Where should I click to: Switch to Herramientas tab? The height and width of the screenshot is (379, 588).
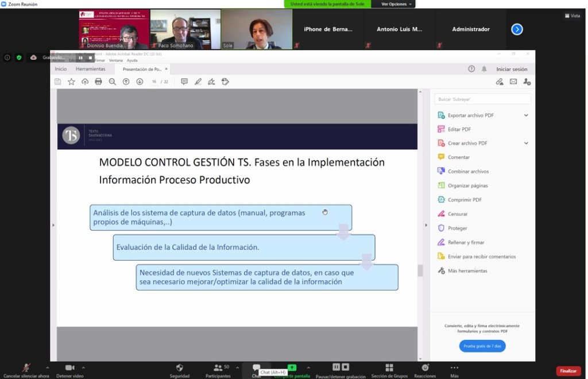[x=90, y=69]
